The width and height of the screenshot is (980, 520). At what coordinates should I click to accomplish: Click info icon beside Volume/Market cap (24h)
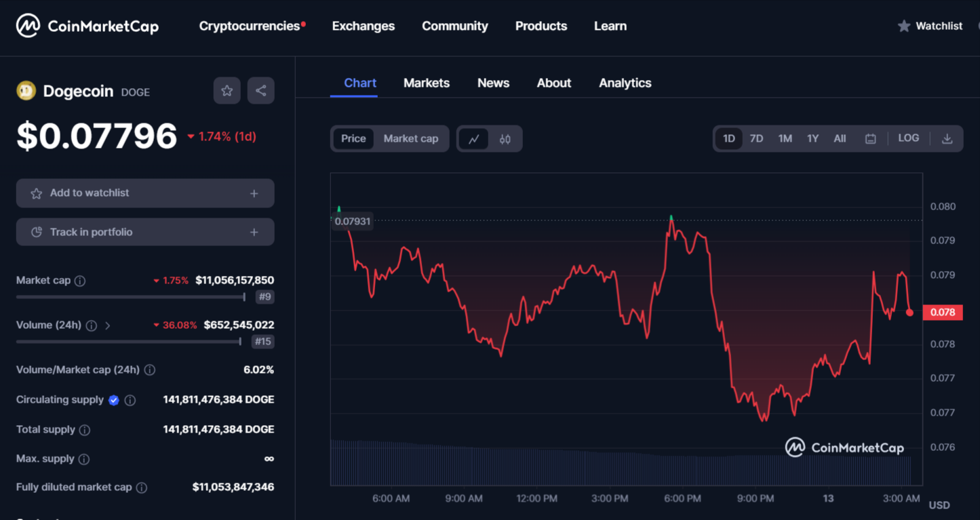[150, 370]
